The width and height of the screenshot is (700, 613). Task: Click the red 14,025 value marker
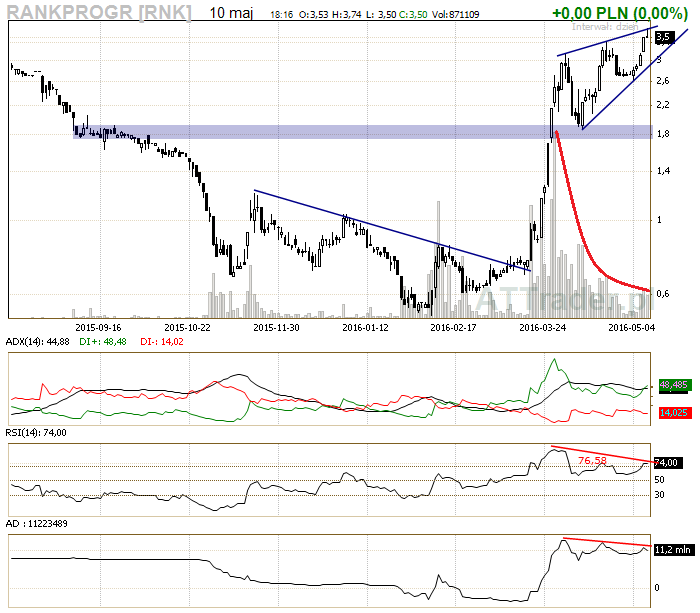675,413
